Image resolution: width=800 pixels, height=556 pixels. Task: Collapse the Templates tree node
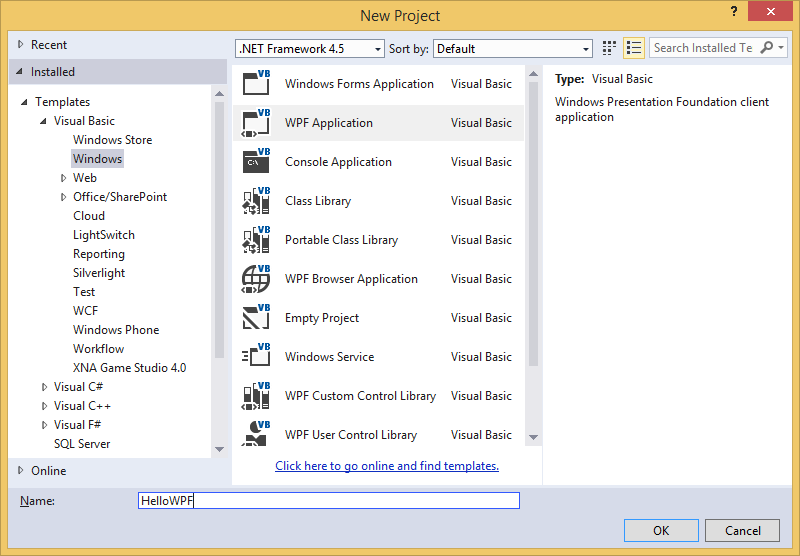point(24,102)
